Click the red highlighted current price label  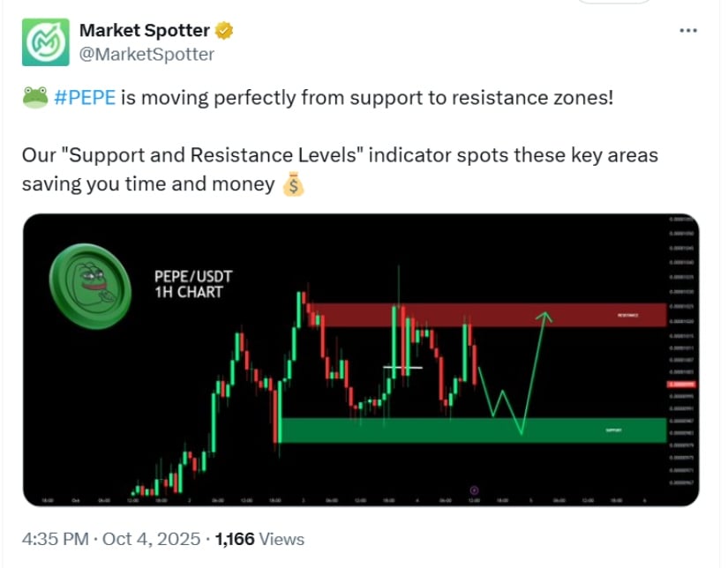click(680, 385)
